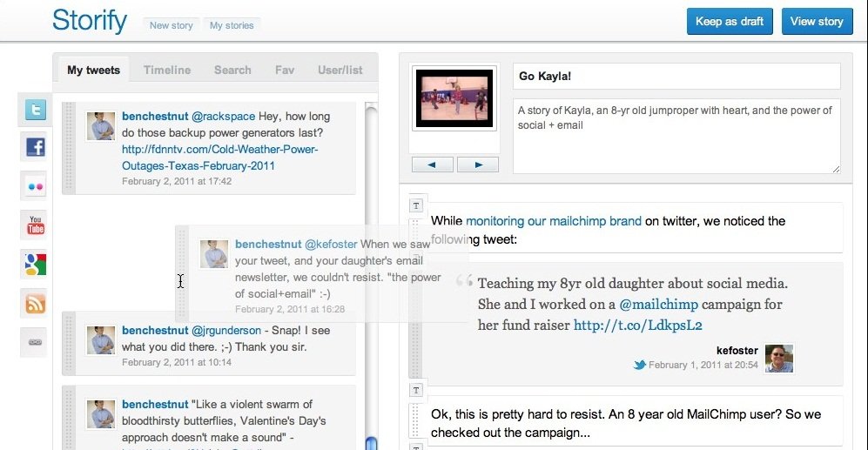Show previous story thumbnail with left arrow
Image resolution: width=868 pixels, height=450 pixels.
click(433, 165)
